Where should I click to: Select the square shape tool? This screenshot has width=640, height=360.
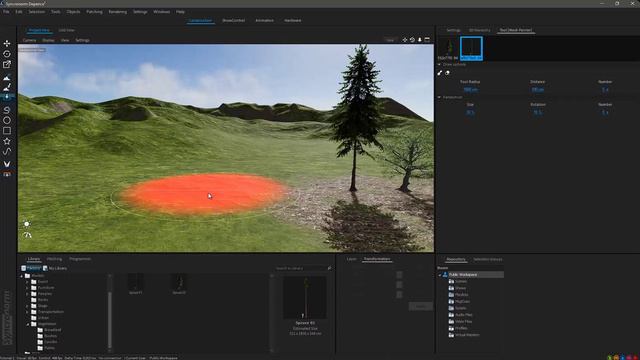(x=7, y=131)
